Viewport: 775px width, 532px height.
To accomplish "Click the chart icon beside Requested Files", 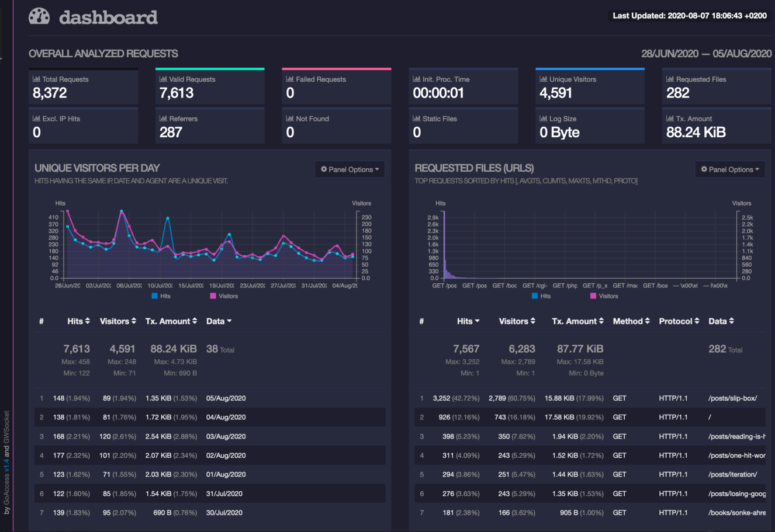I will [670, 79].
